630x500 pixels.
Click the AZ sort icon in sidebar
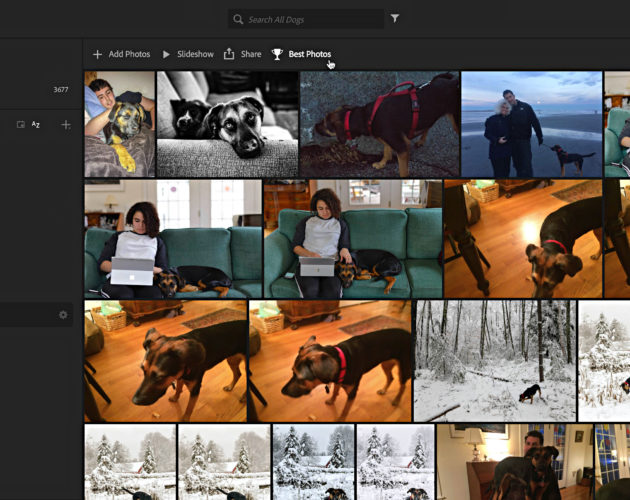[36, 125]
